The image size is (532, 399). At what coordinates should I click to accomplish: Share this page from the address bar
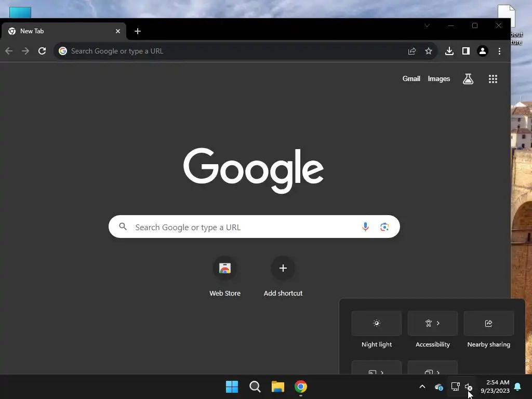[412, 51]
